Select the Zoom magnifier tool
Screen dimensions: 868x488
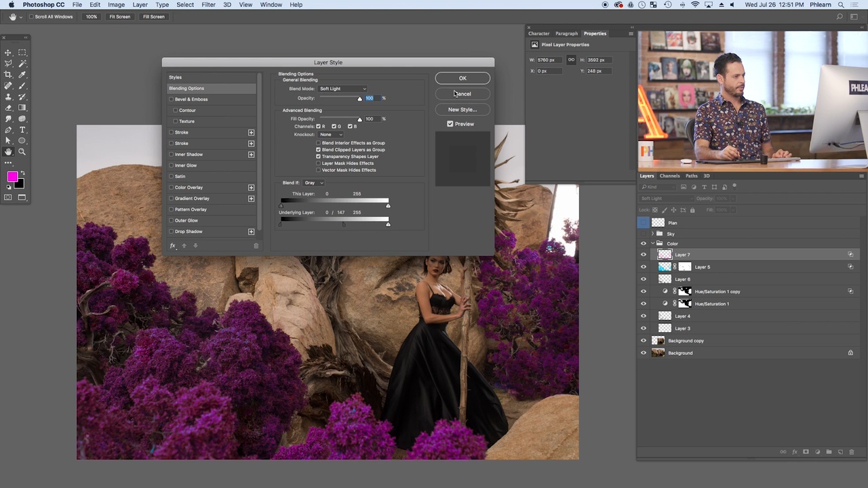pyautogui.click(x=22, y=152)
